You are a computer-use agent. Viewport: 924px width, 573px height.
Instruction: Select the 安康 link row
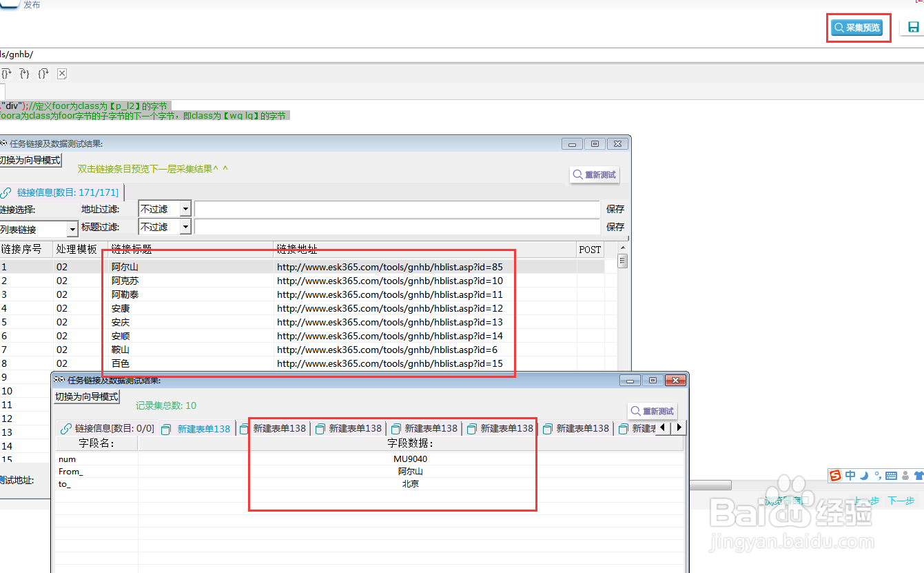(x=302, y=308)
